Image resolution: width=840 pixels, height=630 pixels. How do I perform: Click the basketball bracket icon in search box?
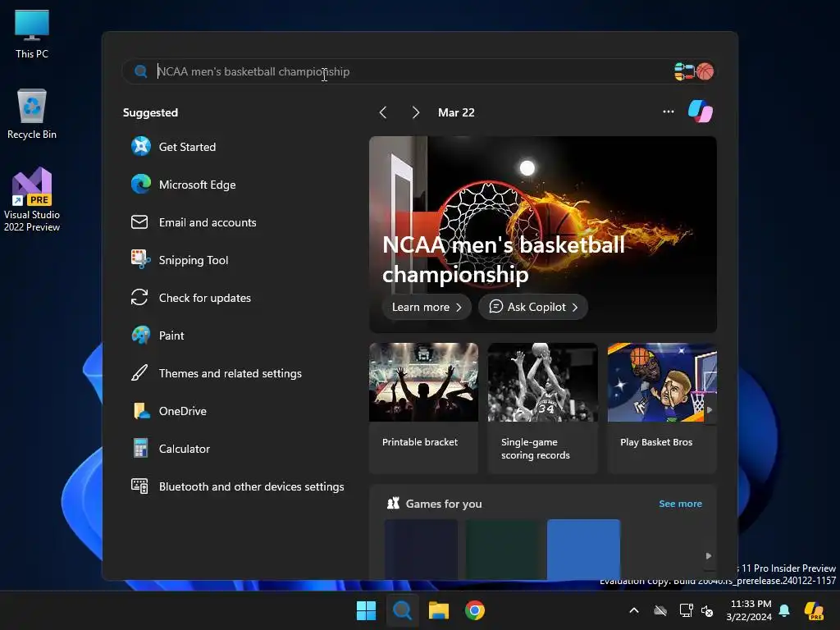(694, 71)
